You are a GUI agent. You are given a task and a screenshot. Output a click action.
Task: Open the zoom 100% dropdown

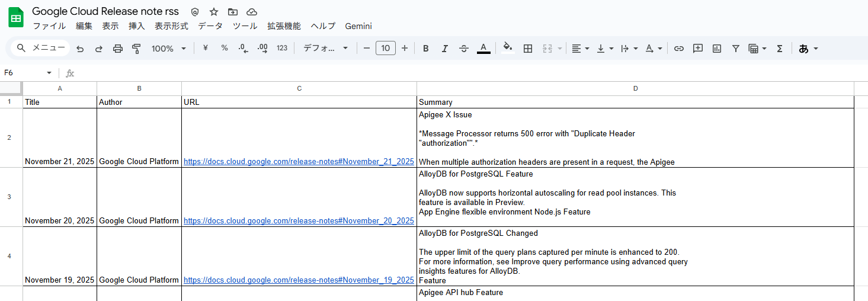click(168, 49)
